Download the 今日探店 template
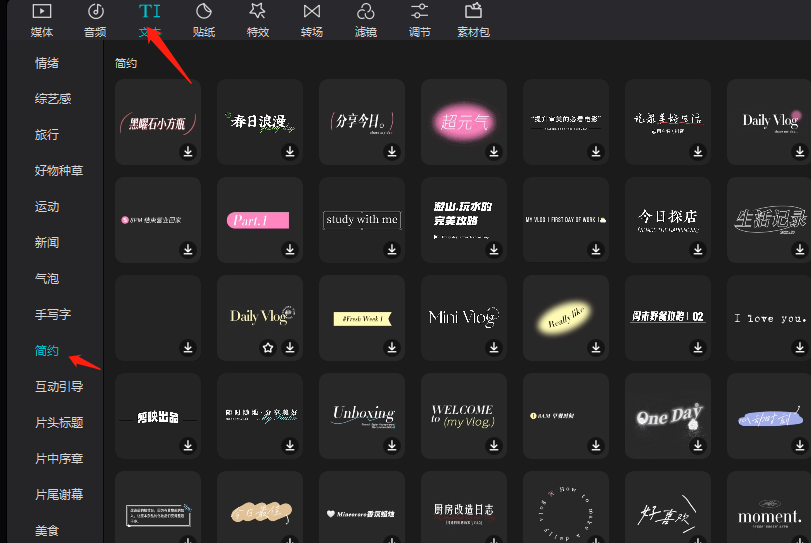Screen dimensions: 811x543 coord(698,249)
